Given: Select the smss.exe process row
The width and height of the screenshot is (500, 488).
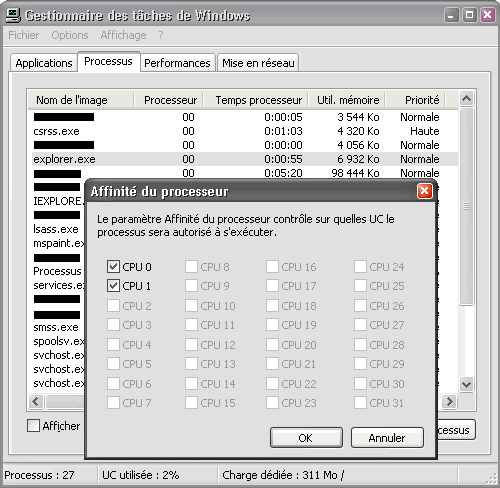Looking at the screenshot, I should pyautogui.click(x=56, y=327).
